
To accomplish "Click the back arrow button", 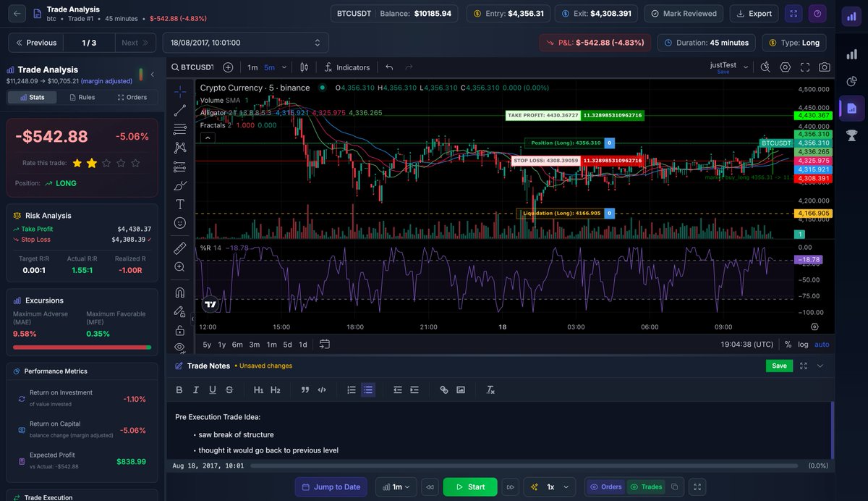I will [x=17, y=13].
